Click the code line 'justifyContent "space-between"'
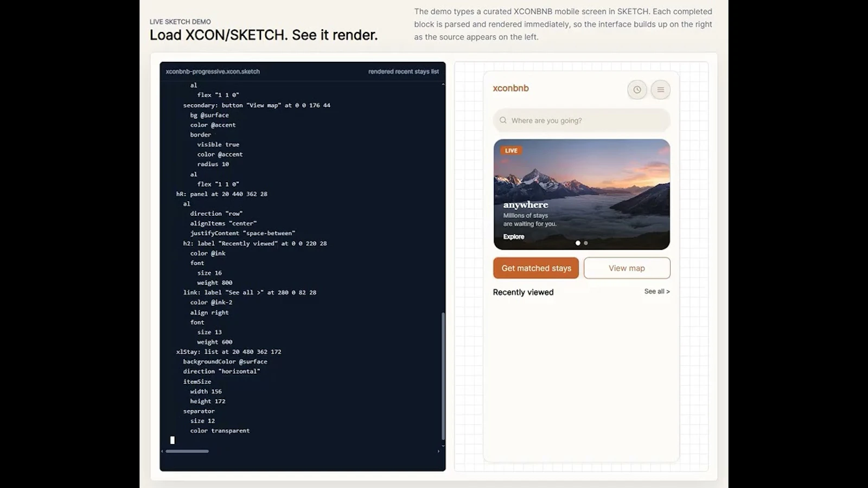Image resolution: width=868 pixels, height=488 pixels. (242, 233)
